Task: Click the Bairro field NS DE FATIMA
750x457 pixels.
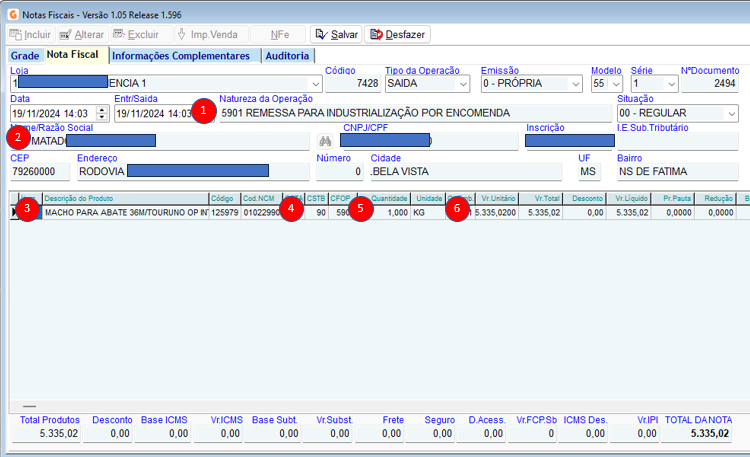Action: point(678,172)
